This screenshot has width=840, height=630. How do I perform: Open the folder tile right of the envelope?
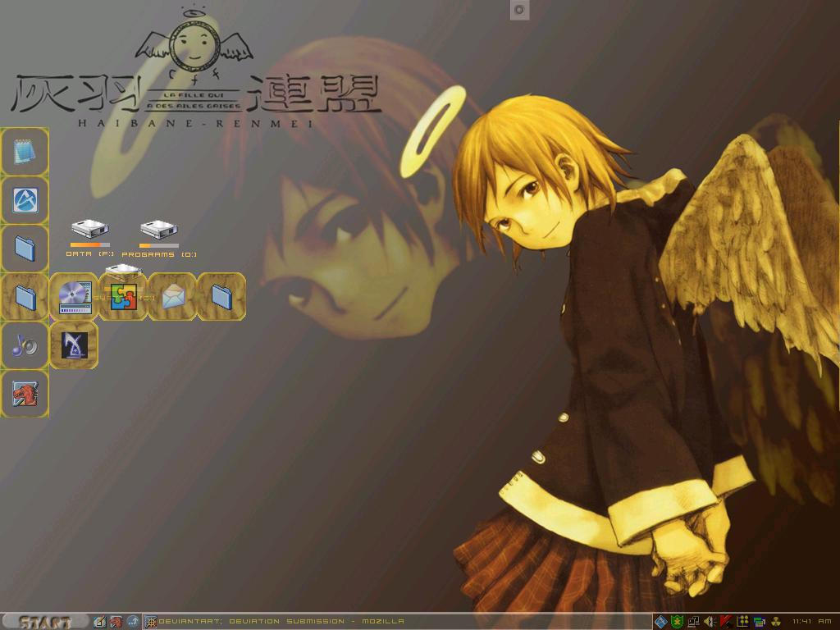(221, 297)
